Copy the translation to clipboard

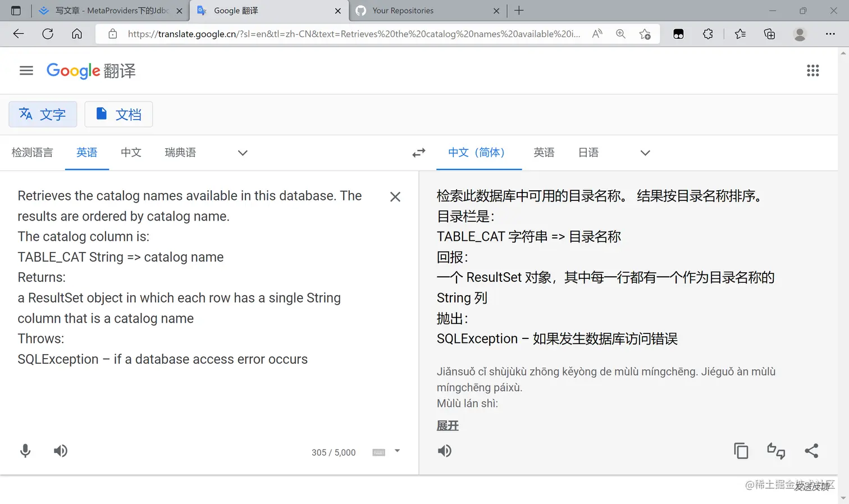coord(741,451)
